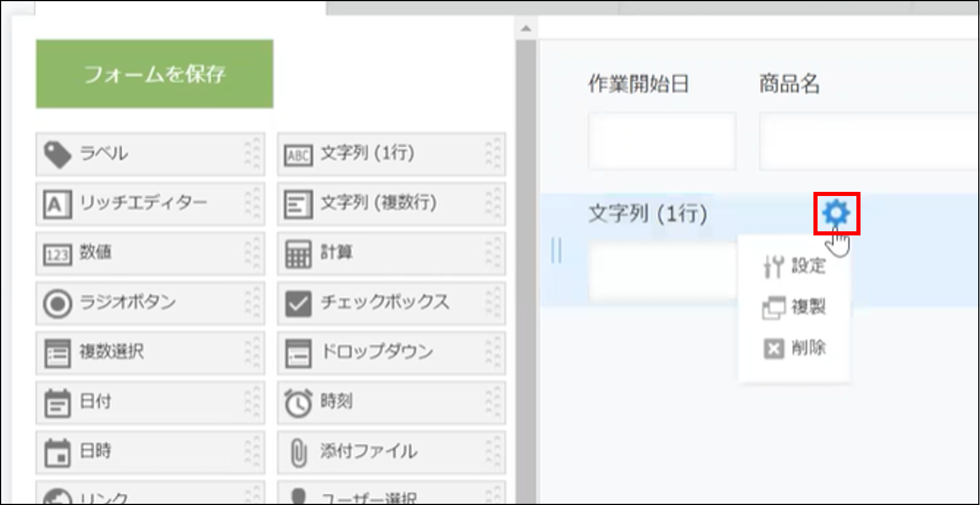Click the リッチエディター field text
This screenshot has width=980, height=505.
tap(143, 203)
